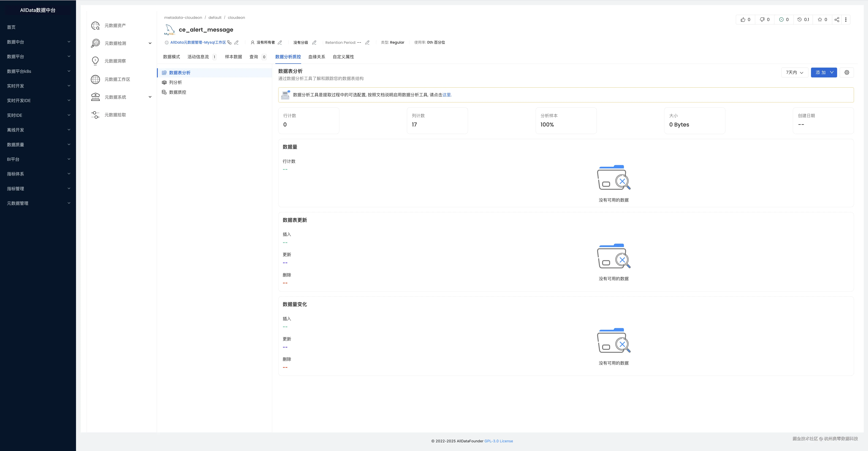Star this table using follow icon
The image size is (868, 451).
click(820, 20)
